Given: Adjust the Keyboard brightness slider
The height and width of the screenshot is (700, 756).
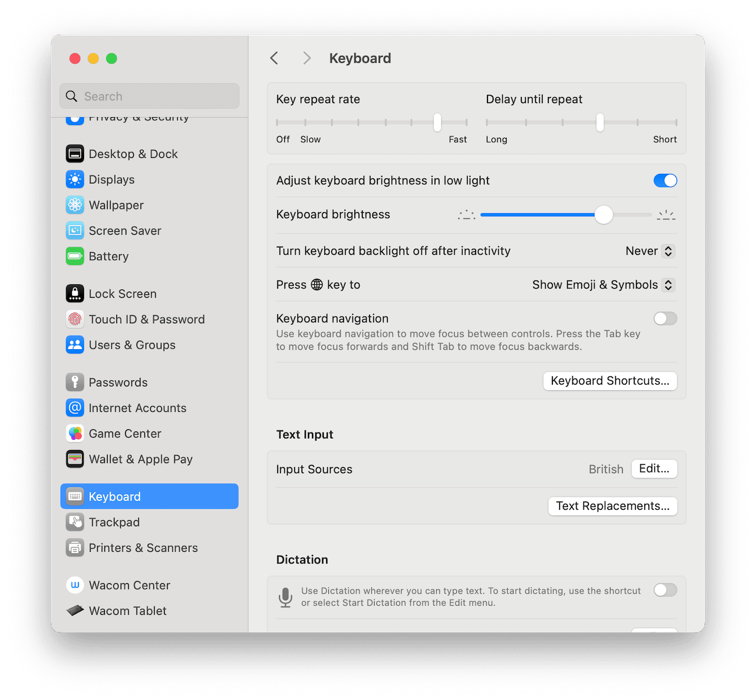Looking at the screenshot, I should [x=604, y=215].
